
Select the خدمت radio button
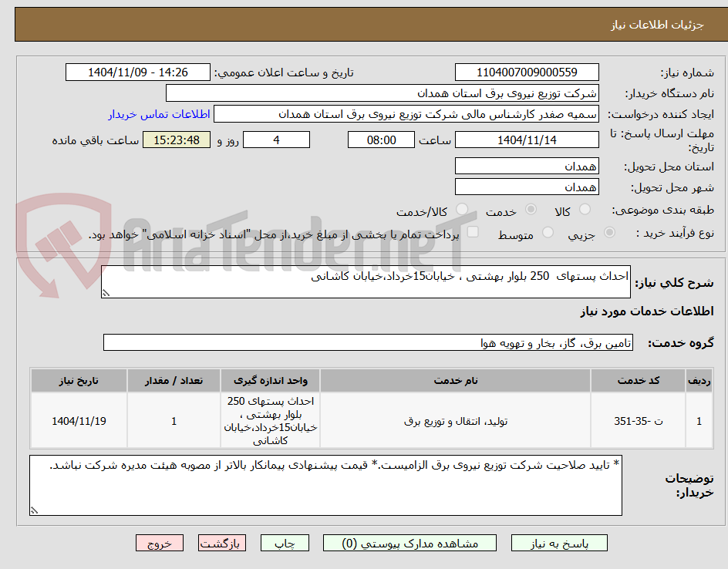coord(531,210)
